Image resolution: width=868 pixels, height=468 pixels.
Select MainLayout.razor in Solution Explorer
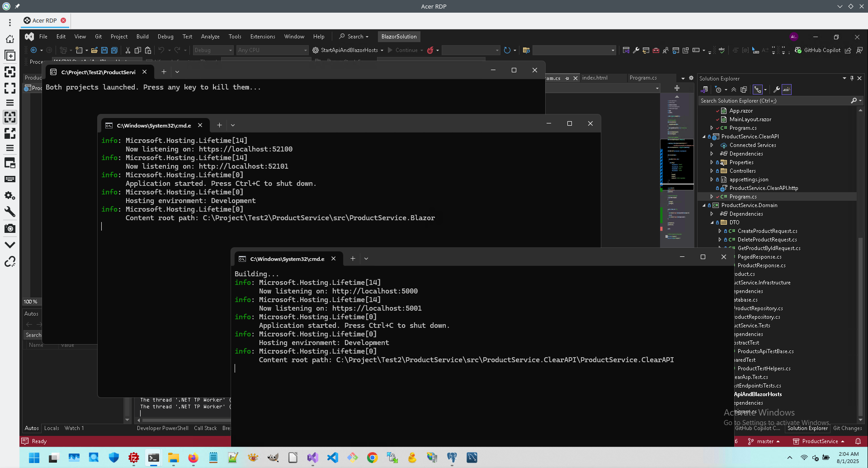750,119
